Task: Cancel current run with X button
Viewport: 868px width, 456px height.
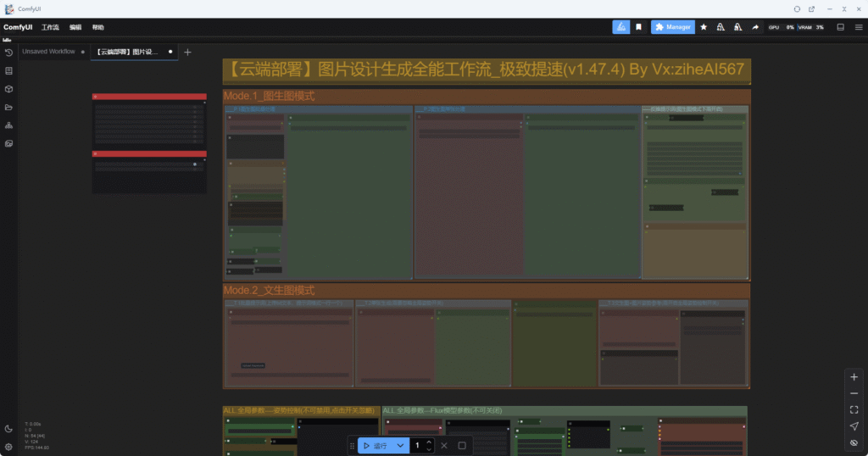Action: (x=444, y=446)
